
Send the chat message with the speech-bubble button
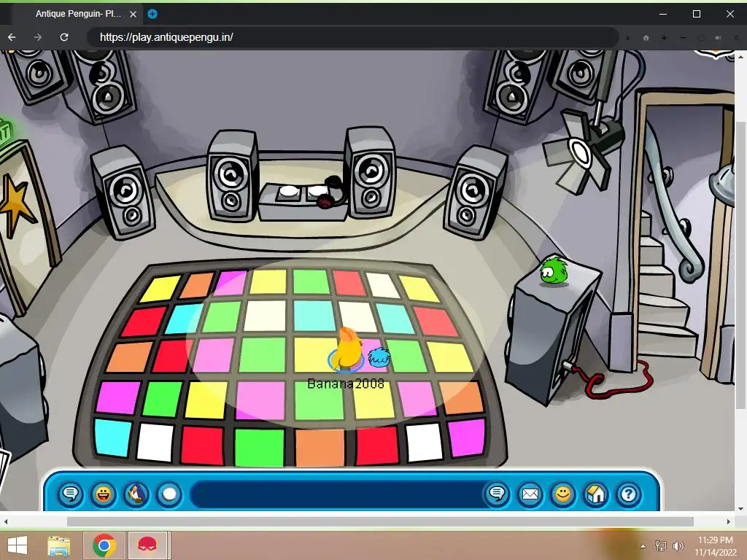point(497,494)
